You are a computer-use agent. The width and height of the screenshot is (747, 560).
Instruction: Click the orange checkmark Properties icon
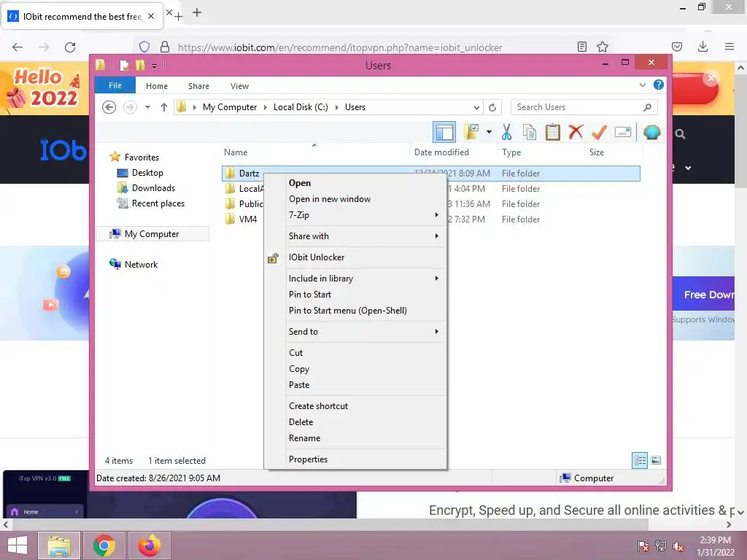(599, 132)
